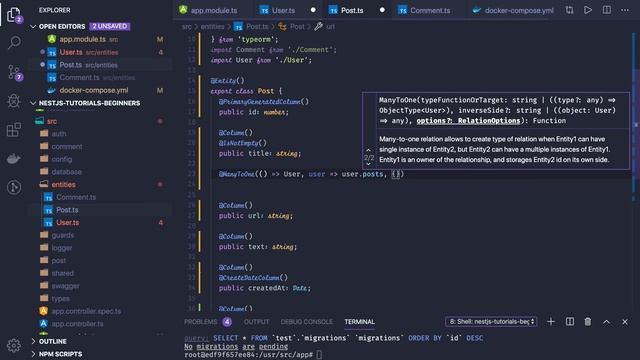Expand the auth folder
Viewport: 640px width, 360px height.
[x=100, y=134]
